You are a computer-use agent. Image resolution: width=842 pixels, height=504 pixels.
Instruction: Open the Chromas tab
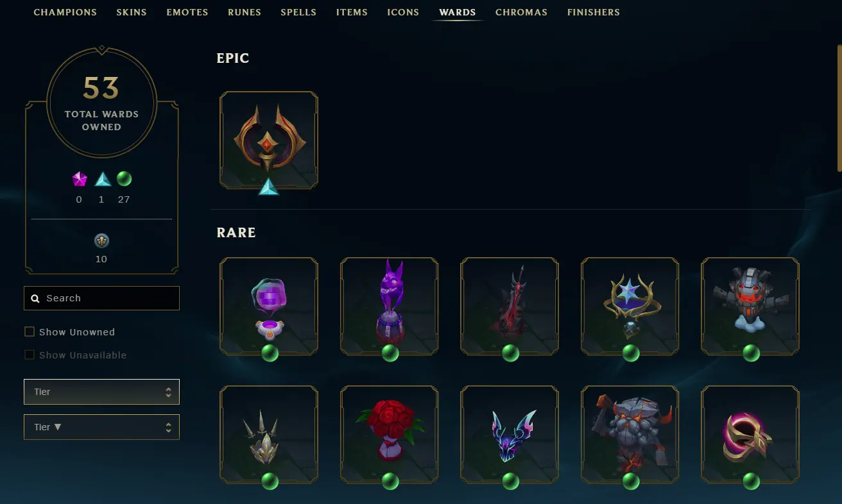(521, 12)
